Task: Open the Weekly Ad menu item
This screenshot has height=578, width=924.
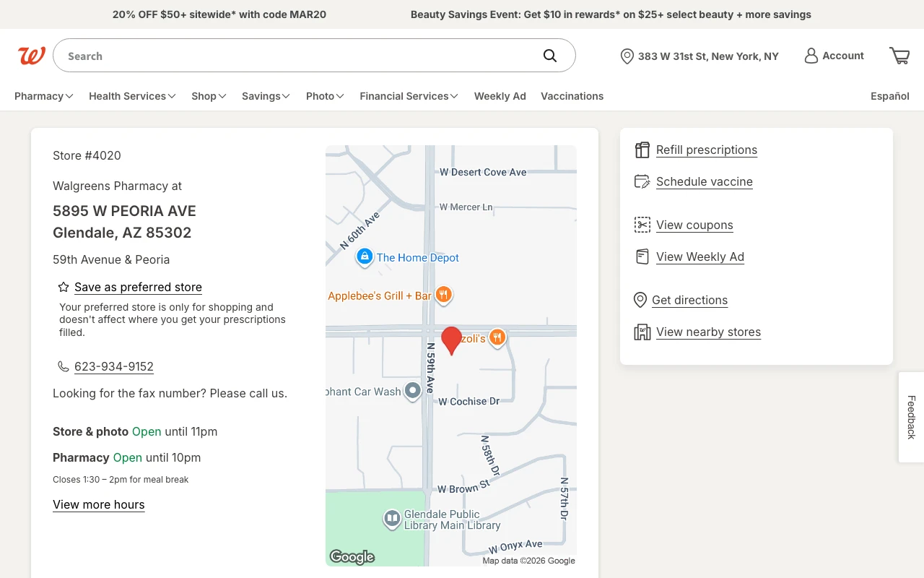Action: [x=500, y=96]
